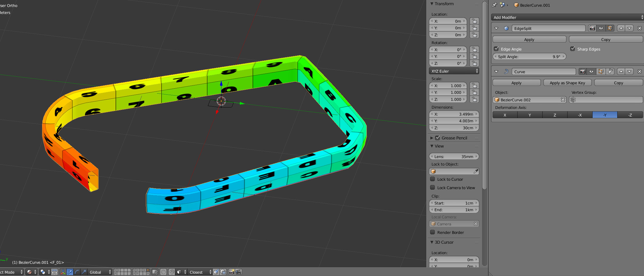Collapse the Transform panel
Image resolution: width=644 pixels, height=276 pixels.
(x=432, y=4)
